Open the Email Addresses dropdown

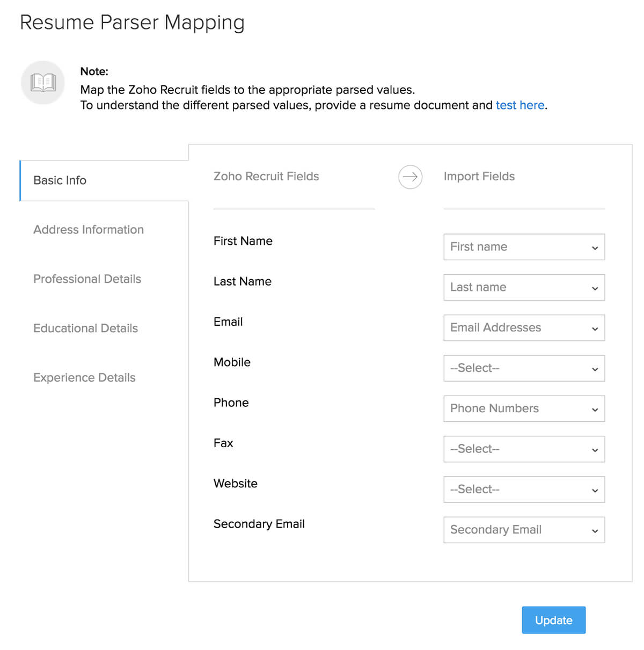[524, 327]
